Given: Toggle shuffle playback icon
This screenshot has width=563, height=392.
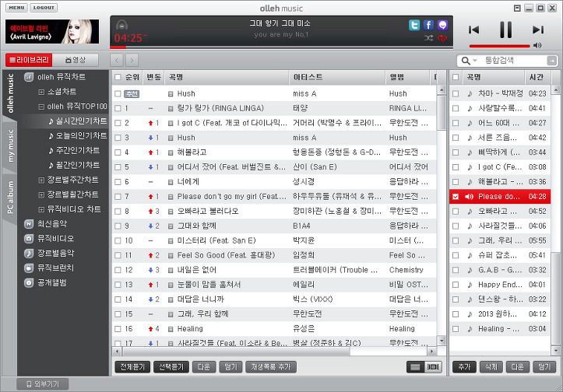Looking at the screenshot, I should 428,38.
